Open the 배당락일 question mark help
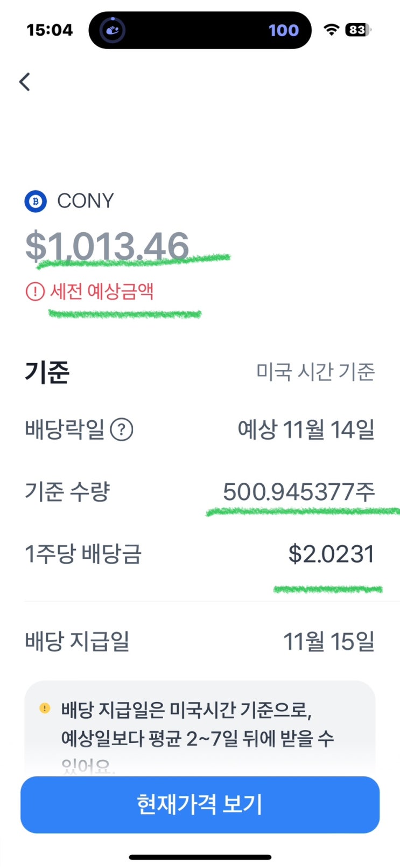The image size is (400, 868). tap(122, 430)
